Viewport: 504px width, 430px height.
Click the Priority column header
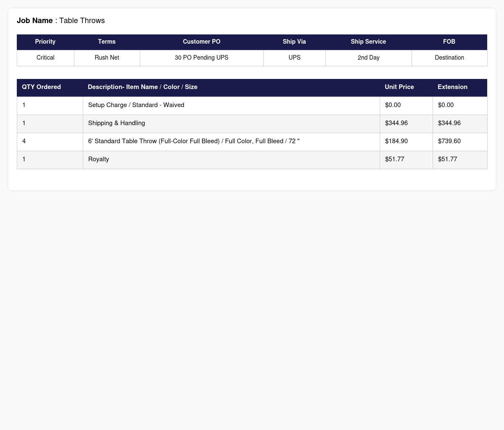45,42
